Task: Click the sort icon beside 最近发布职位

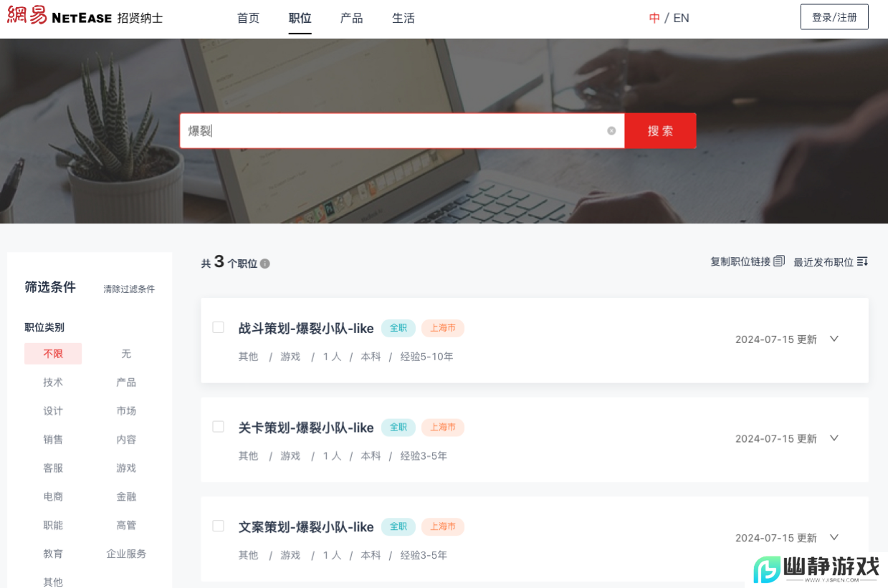Action: [861, 261]
